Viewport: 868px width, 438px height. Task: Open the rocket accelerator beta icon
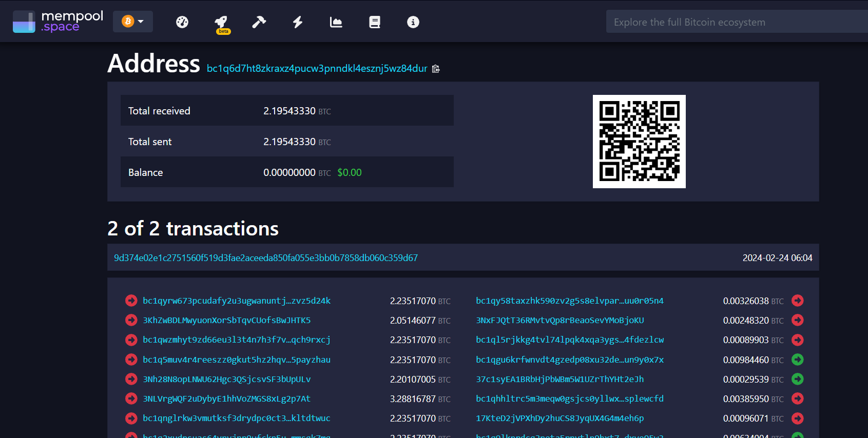(x=221, y=22)
